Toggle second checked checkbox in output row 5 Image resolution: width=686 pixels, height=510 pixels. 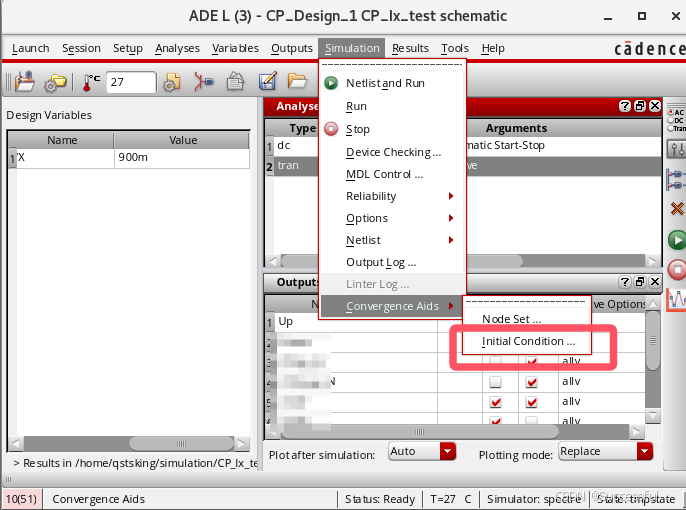[531, 402]
